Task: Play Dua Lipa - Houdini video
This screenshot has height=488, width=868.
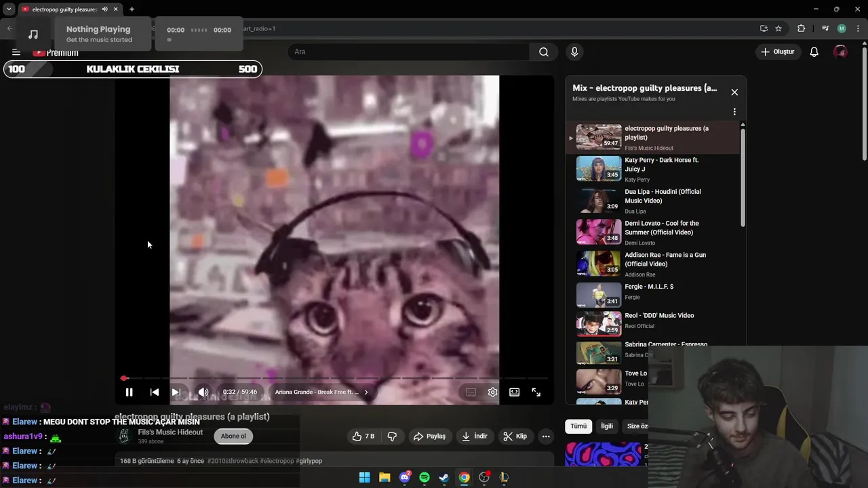Action: (x=652, y=201)
